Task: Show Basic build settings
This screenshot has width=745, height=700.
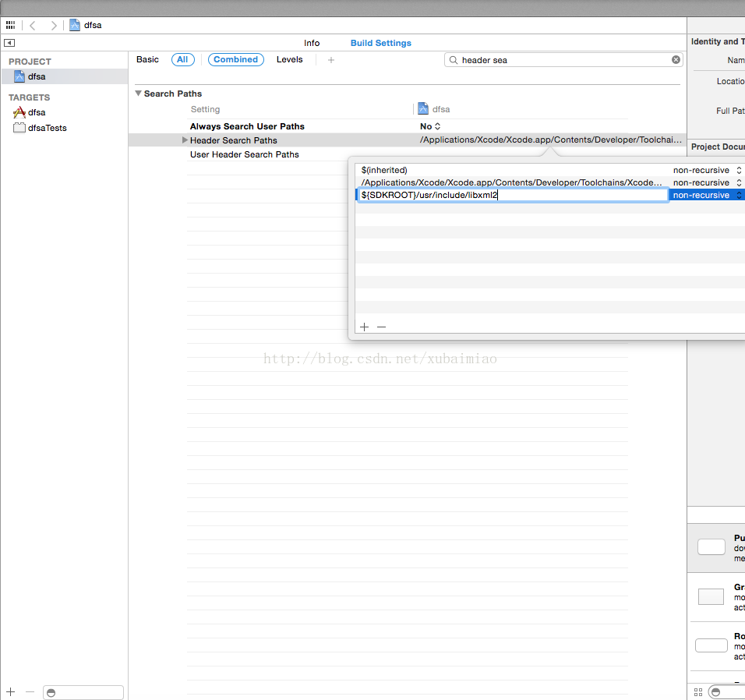Action: [147, 59]
